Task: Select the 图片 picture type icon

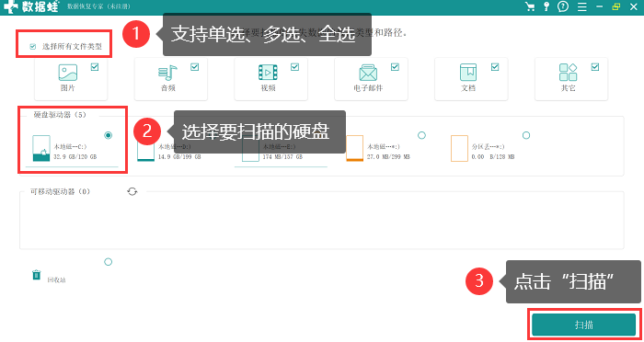Action: 68,73
